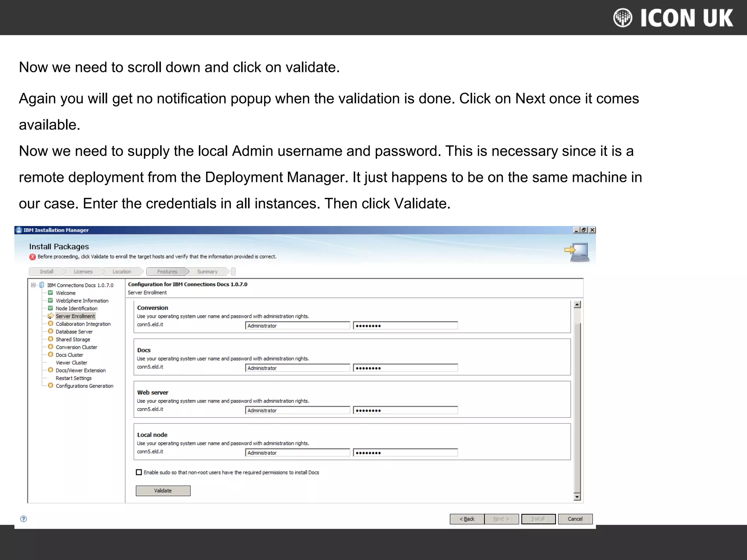Select Welcome in the tree
The width and height of the screenshot is (747, 560).
[x=66, y=293]
